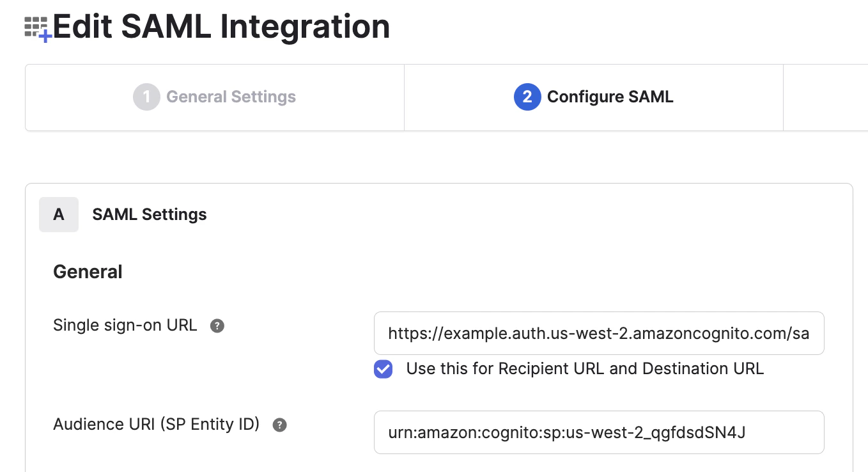Click the 'Edit SAML Integration' page title
The width and height of the screenshot is (868, 472).
click(221, 27)
